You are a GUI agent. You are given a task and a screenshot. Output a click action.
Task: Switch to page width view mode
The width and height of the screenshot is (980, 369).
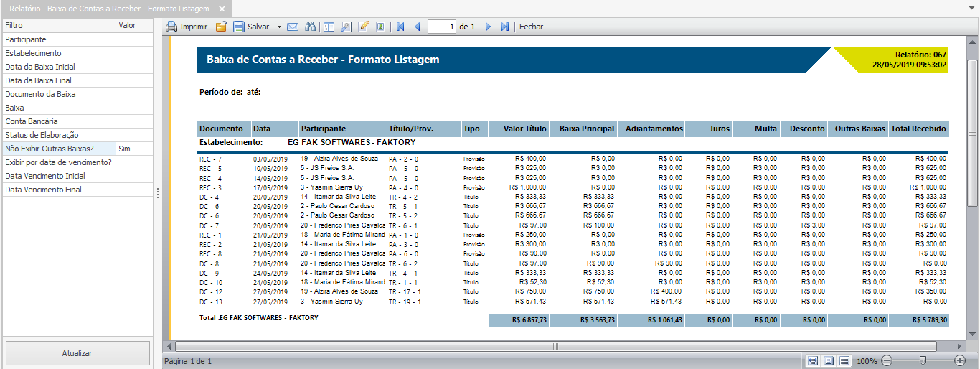[813, 360]
